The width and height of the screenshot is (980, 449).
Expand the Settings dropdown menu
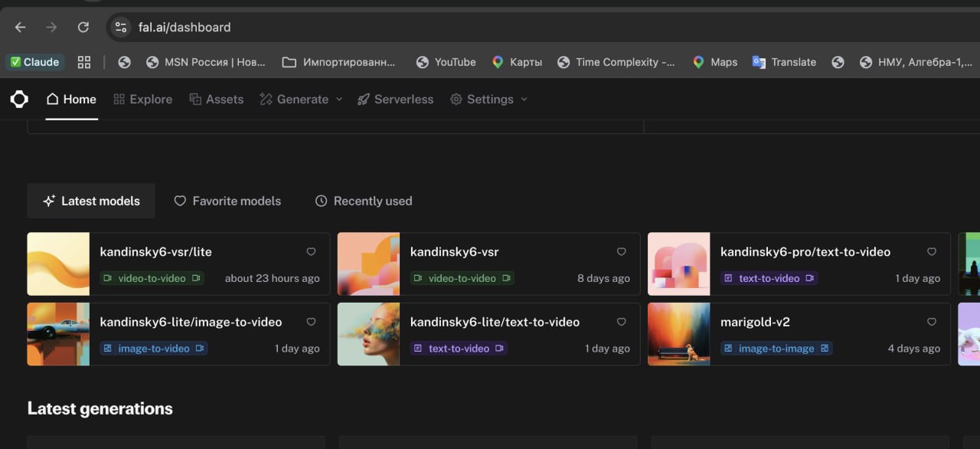(x=488, y=99)
